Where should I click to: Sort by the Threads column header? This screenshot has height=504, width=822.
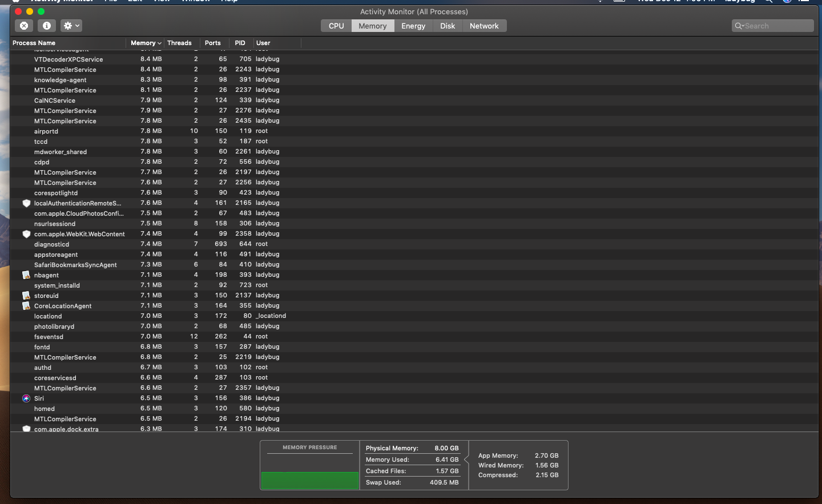(x=182, y=43)
